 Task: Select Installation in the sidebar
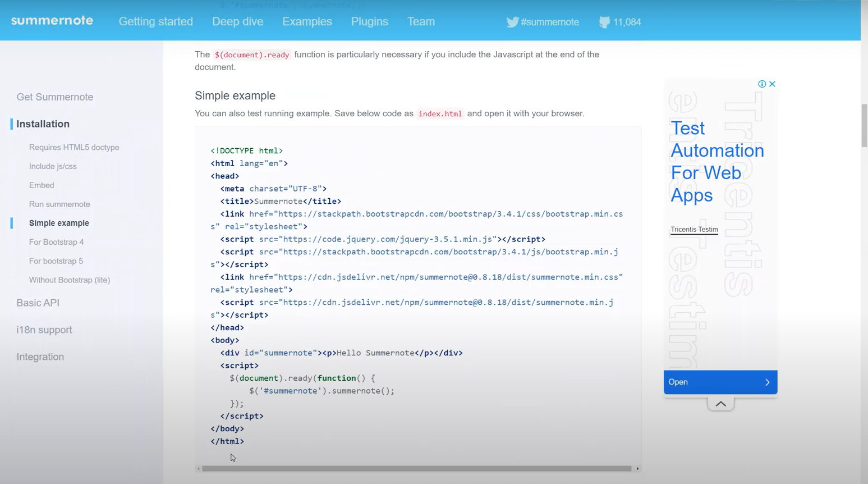tap(43, 124)
